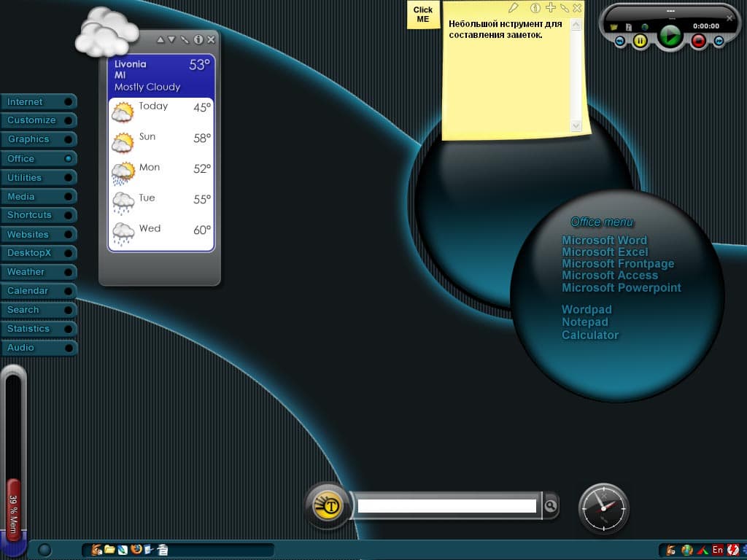The height and width of the screenshot is (560, 747).
Task: Open the Graphics sidebar menu
Action: [x=39, y=139]
